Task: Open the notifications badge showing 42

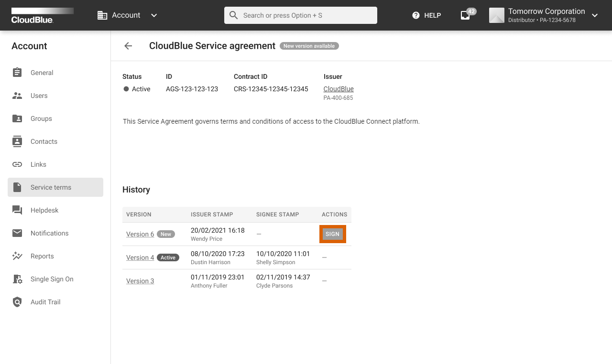Action: [x=465, y=15]
